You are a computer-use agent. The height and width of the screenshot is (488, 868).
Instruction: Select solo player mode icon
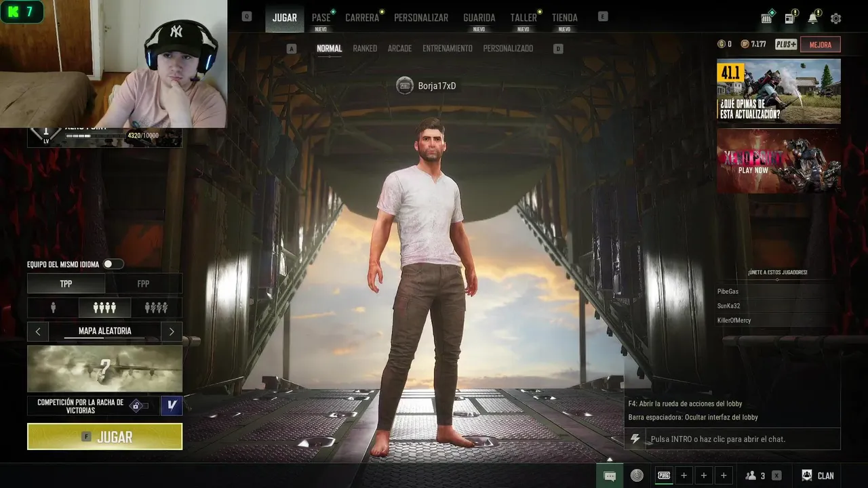pos(53,308)
